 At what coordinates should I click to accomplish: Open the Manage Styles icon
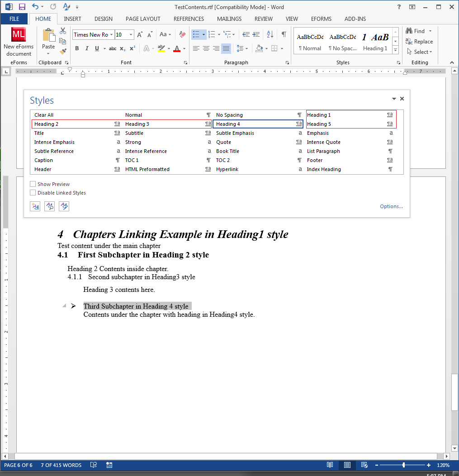(x=64, y=206)
